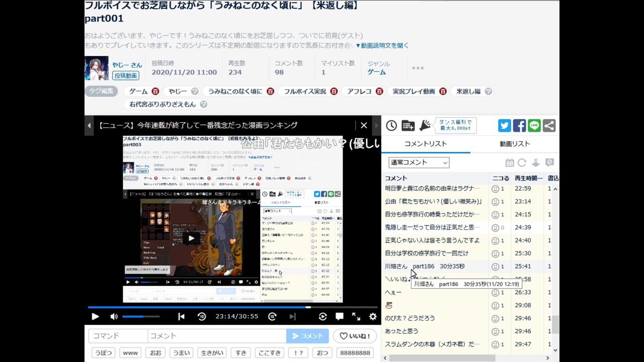Sort comments by 再生時間 column
644x362 pixels.
tap(529, 178)
